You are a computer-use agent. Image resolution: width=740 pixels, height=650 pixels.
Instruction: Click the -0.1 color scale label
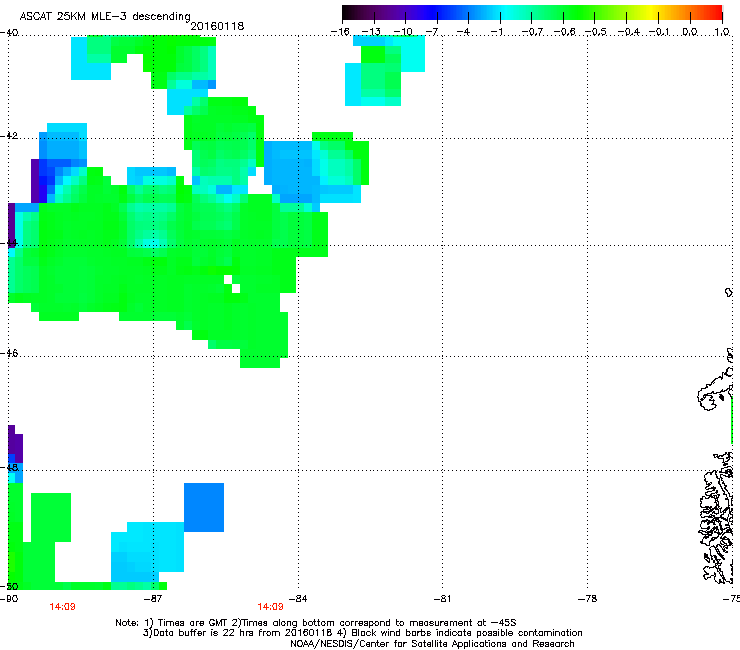tap(659, 32)
